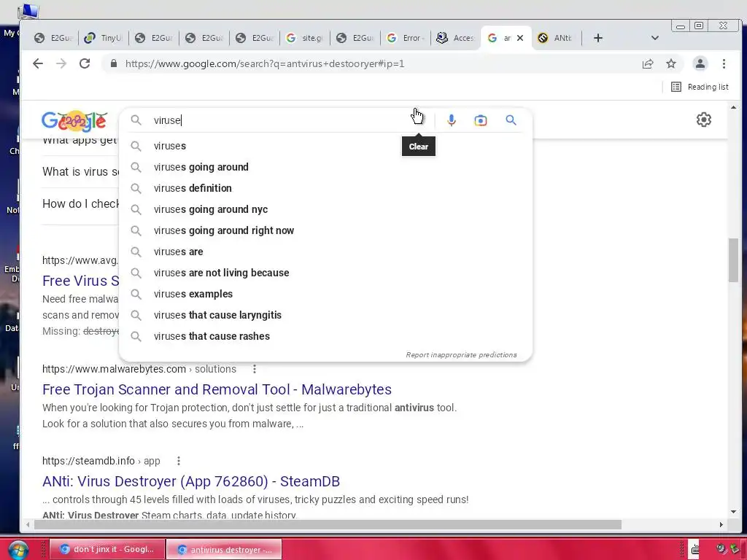
Task: Click the URL address bar
Action: click(x=371, y=63)
